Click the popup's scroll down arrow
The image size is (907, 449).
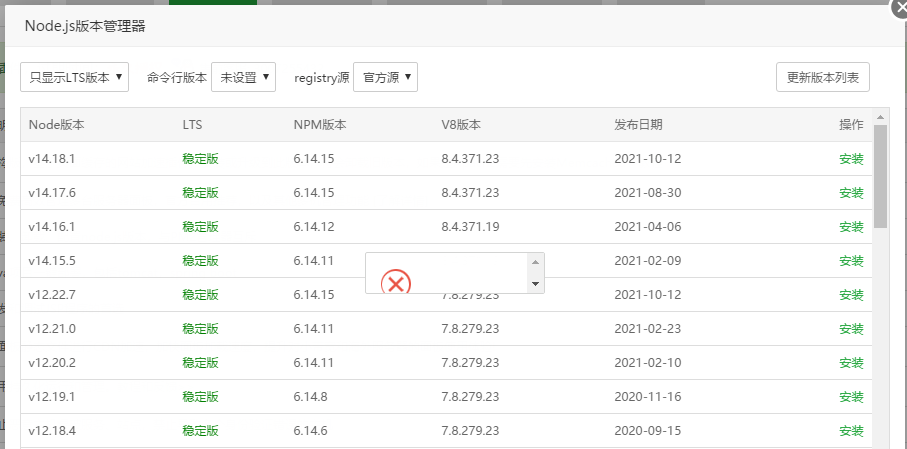pos(535,284)
